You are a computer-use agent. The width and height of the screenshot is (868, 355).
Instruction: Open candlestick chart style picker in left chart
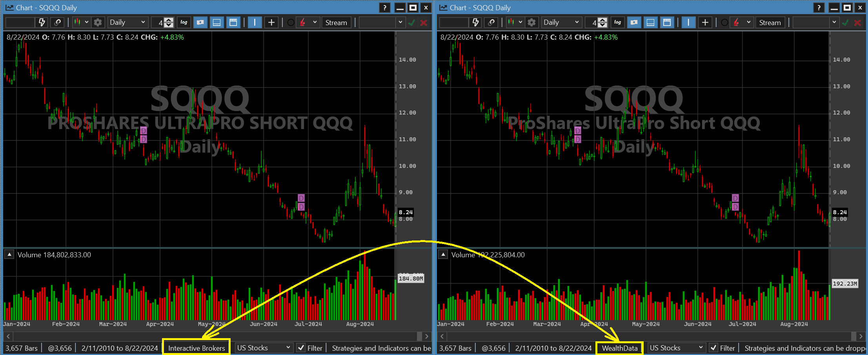tap(81, 22)
